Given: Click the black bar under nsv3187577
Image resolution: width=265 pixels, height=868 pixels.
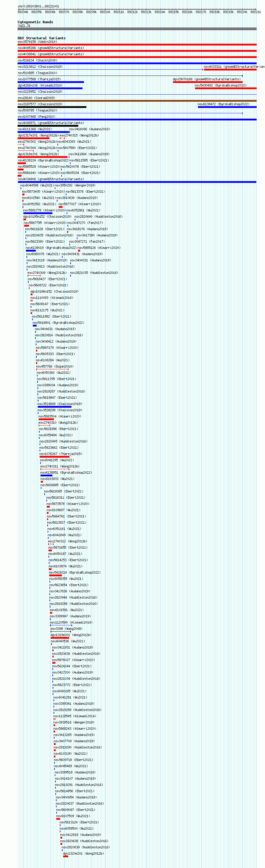Looking at the screenshot, I should coord(52,107).
